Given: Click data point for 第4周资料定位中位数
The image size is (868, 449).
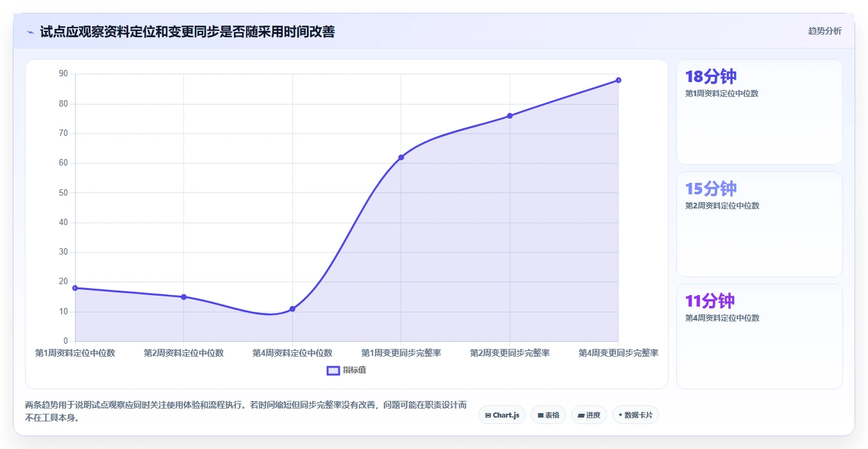Looking at the screenshot, I should pyautogui.click(x=292, y=309).
